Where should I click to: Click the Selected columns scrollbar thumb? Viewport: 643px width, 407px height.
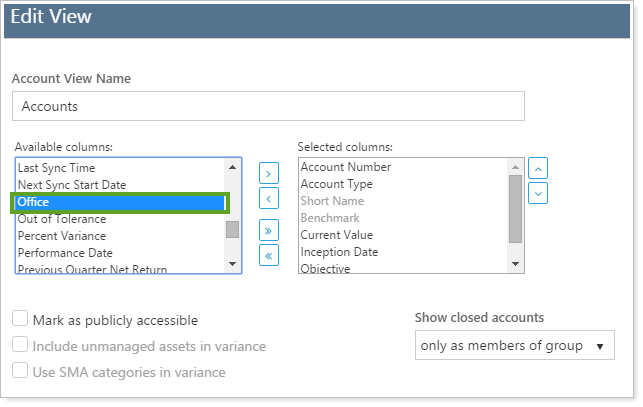pos(516,207)
